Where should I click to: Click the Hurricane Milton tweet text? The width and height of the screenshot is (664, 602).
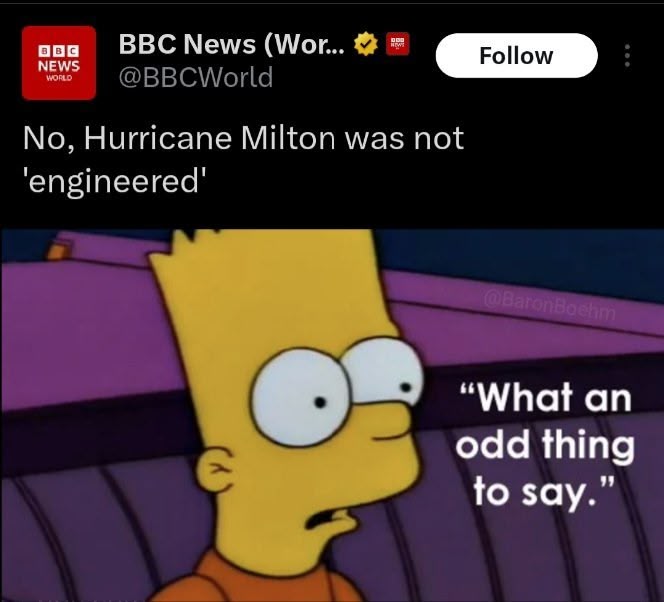[243, 159]
